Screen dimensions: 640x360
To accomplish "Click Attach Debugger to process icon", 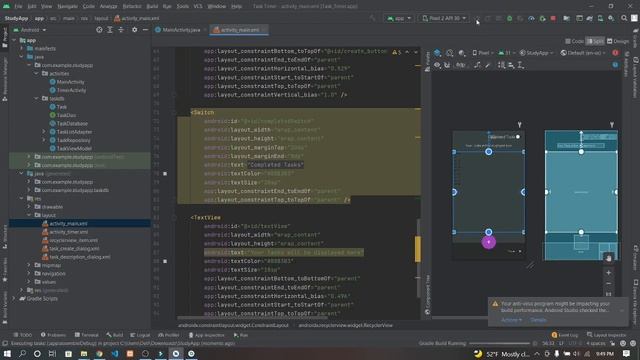I will tap(542, 18).
